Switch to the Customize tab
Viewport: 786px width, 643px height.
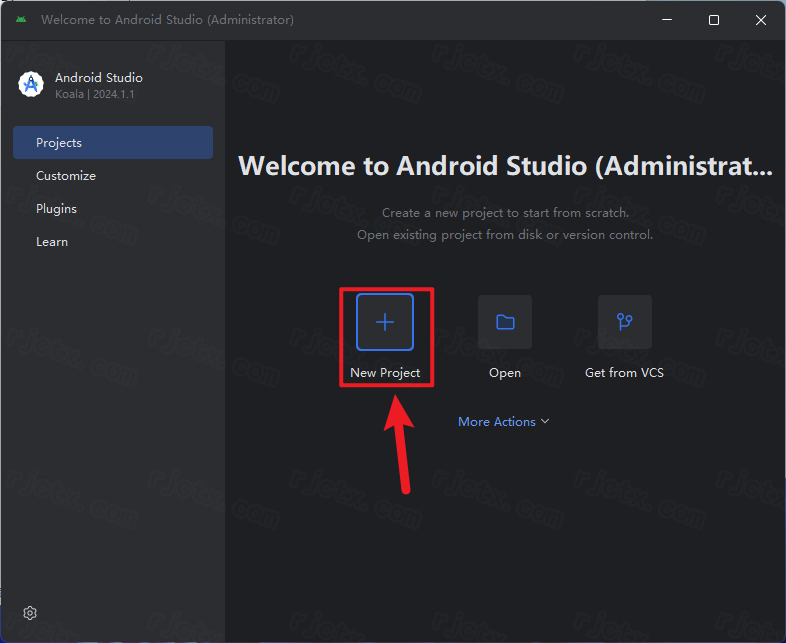click(113, 175)
